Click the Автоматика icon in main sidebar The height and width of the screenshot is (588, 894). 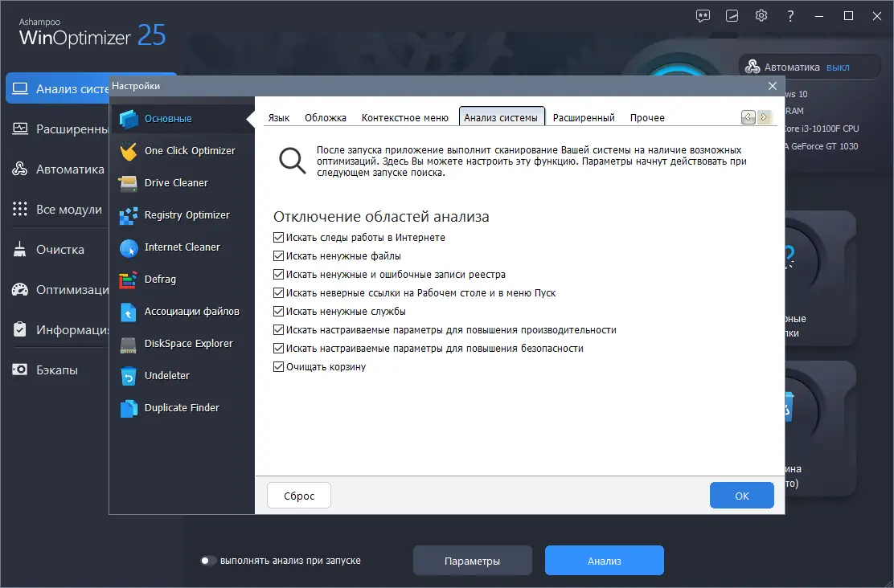tap(20, 169)
